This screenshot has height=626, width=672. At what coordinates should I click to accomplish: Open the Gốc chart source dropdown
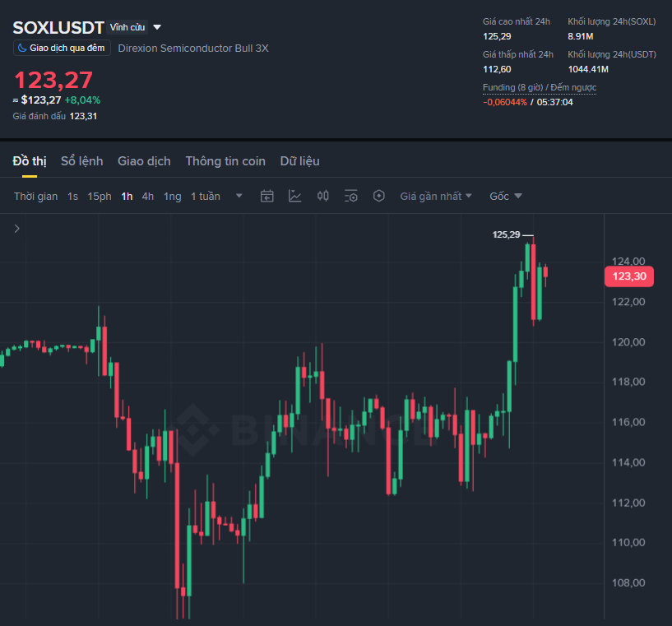[x=506, y=197]
